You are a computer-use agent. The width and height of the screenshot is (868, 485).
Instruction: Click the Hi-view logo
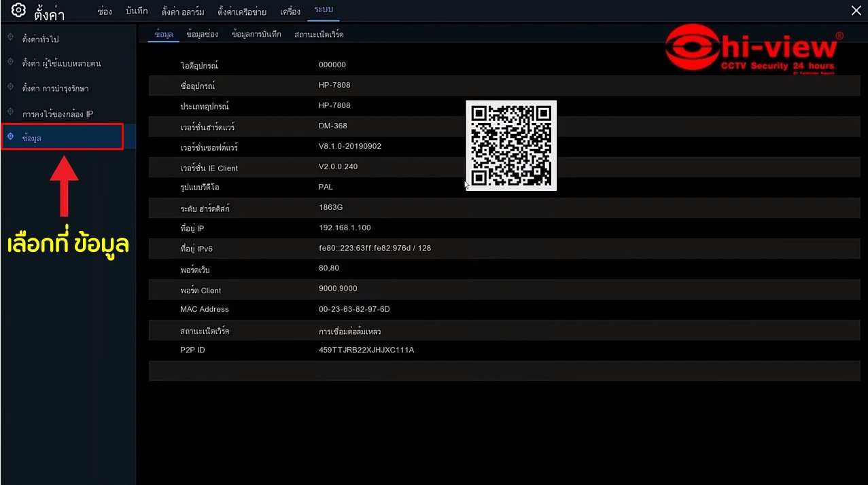[x=752, y=48]
